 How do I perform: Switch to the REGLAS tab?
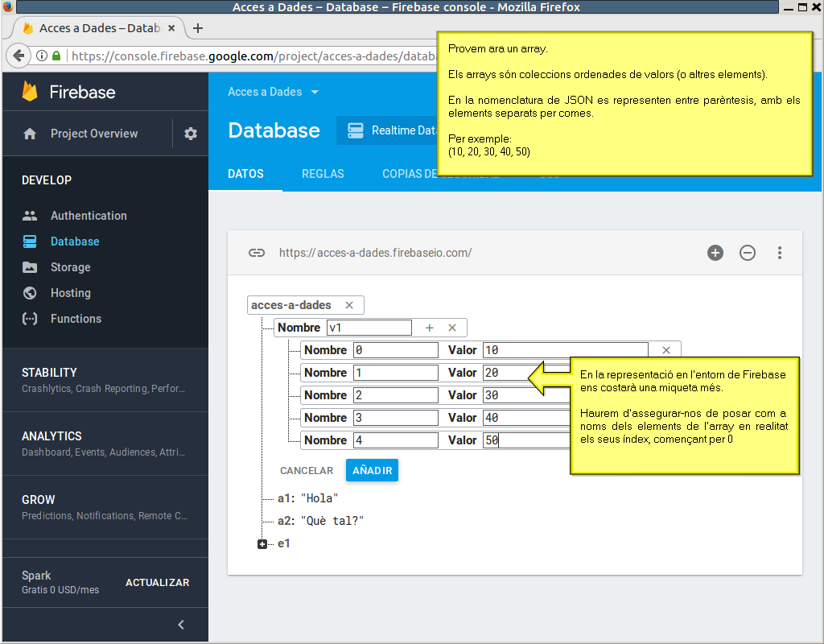click(323, 174)
